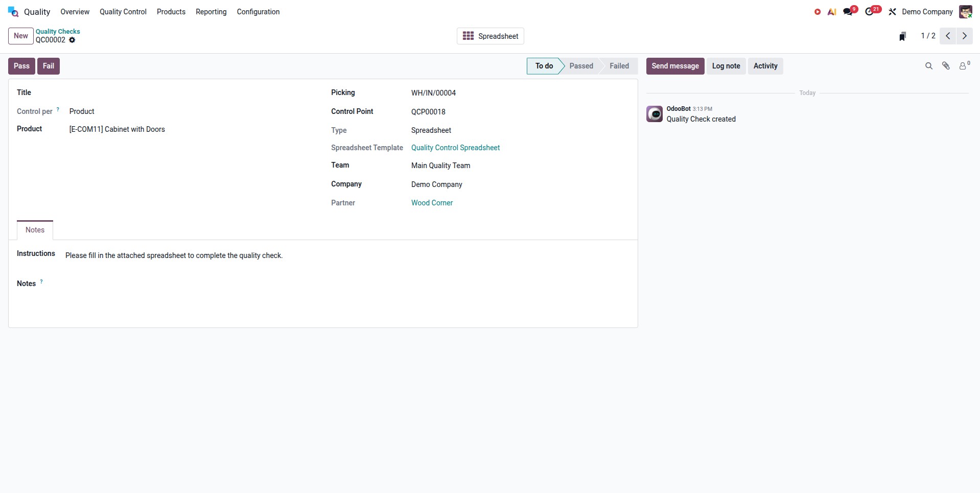Click the picking WH/IN/00004 value
The width and height of the screenshot is (980, 493).
(433, 93)
